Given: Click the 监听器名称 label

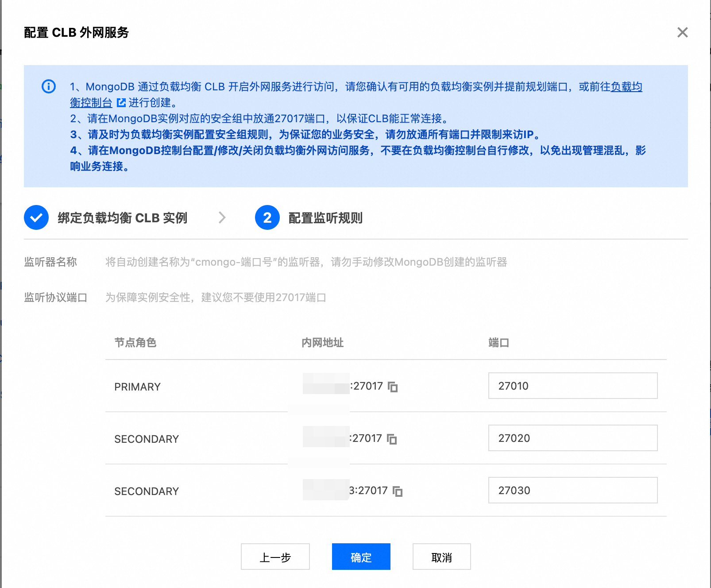Looking at the screenshot, I should [x=50, y=262].
